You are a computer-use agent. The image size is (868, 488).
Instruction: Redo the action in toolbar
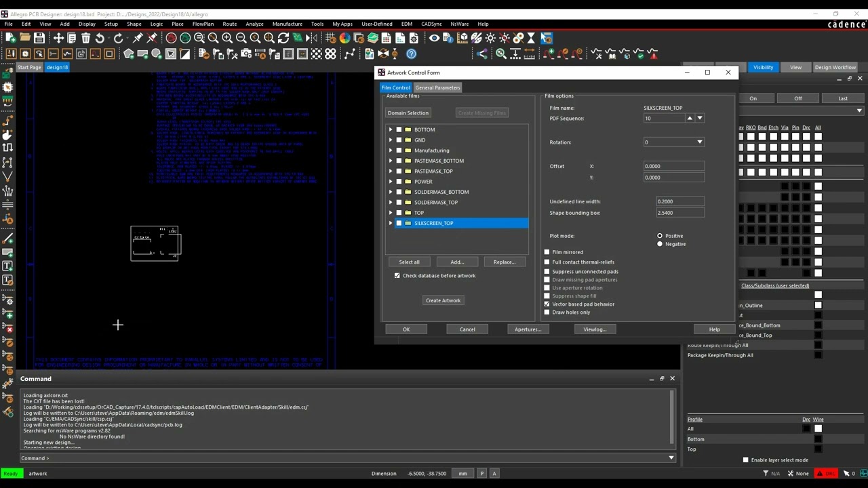[118, 38]
